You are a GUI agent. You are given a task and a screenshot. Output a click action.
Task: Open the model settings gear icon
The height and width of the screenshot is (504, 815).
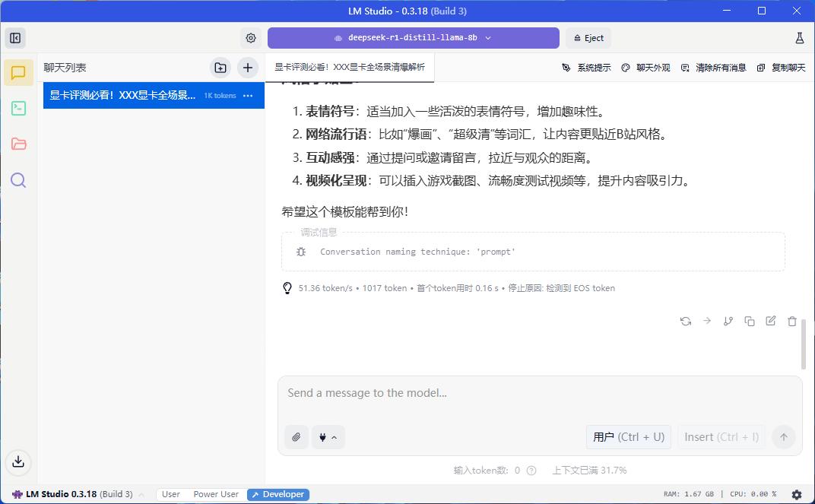pos(251,38)
